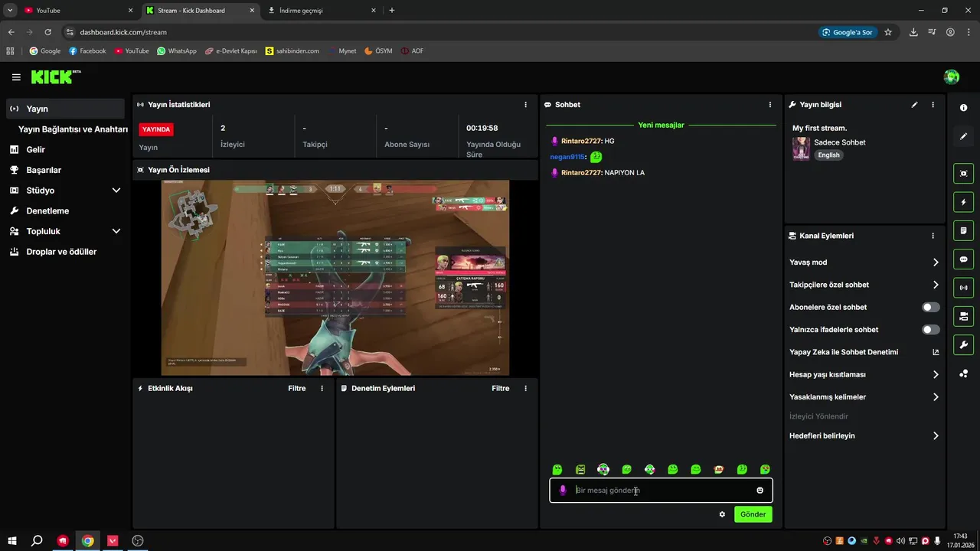The image size is (980, 551).
Task: Open Hedefleri belirleyin arrow
Action: pos(936,436)
